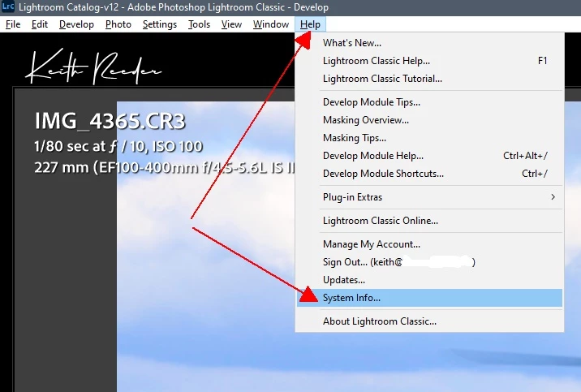The height and width of the screenshot is (392, 581).
Task: Select What's New... from Help menu
Action: click(x=429, y=43)
